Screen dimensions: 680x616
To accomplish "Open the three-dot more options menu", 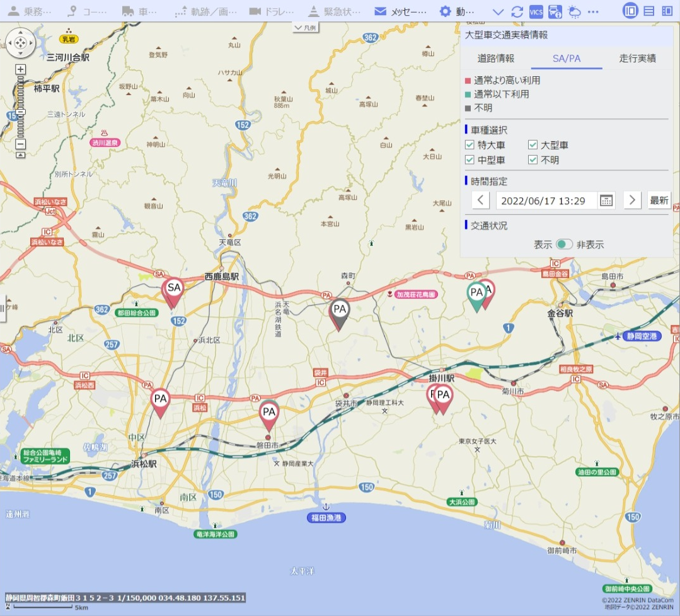I will click(593, 12).
